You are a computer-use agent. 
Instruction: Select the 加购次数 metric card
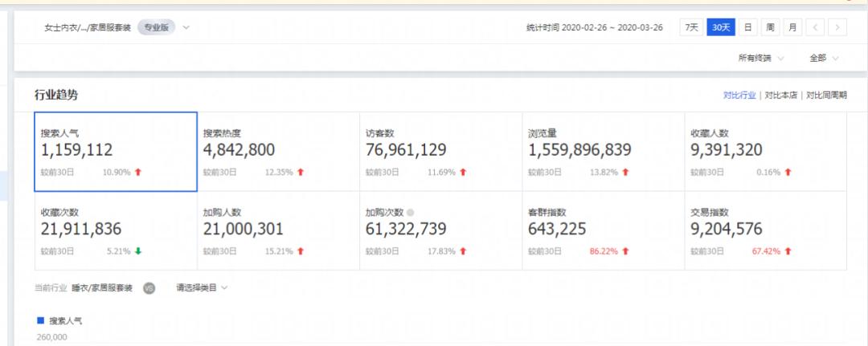click(440, 231)
